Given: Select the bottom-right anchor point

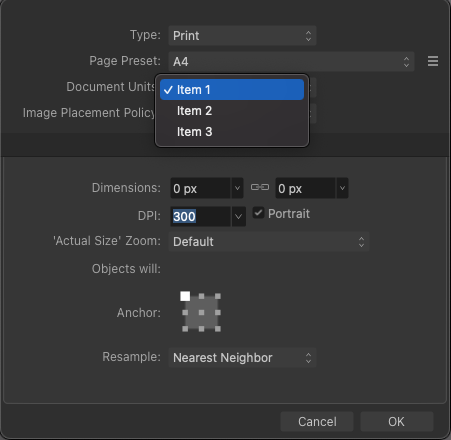Looking at the screenshot, I should (x=218, y=329).
